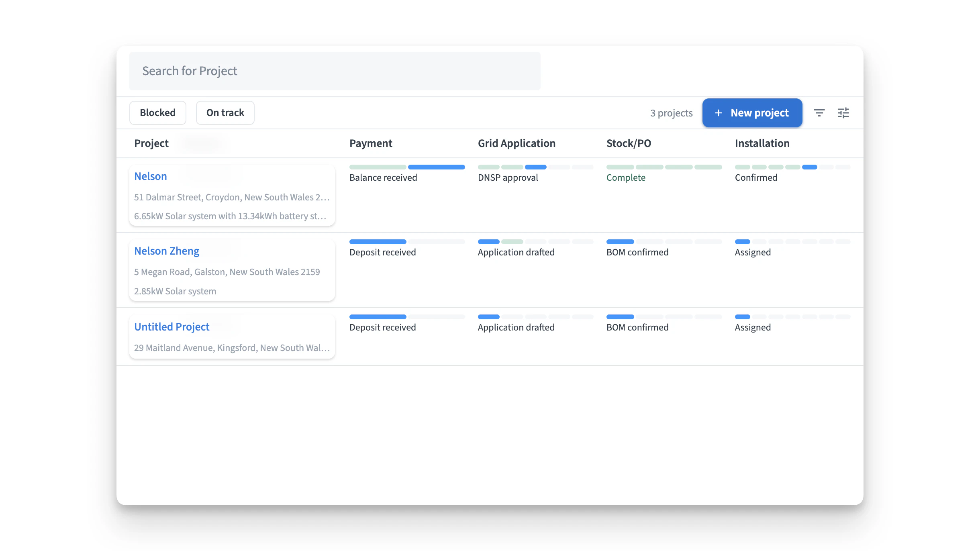This screenshot has width=980, height=551.
Task: Toggle the On track filter chip
Action: pos(225,113)
